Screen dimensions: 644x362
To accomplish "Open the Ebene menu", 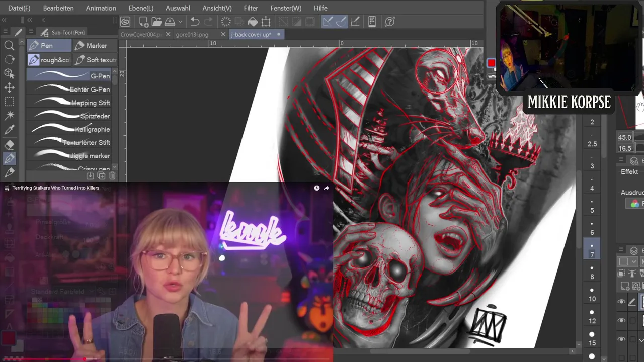I will pos(140,8).
